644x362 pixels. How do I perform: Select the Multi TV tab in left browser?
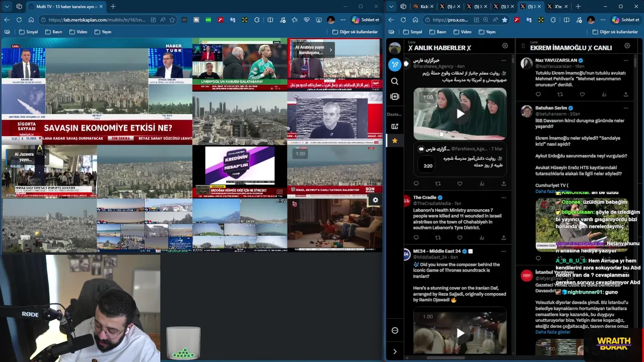[65, 7]
